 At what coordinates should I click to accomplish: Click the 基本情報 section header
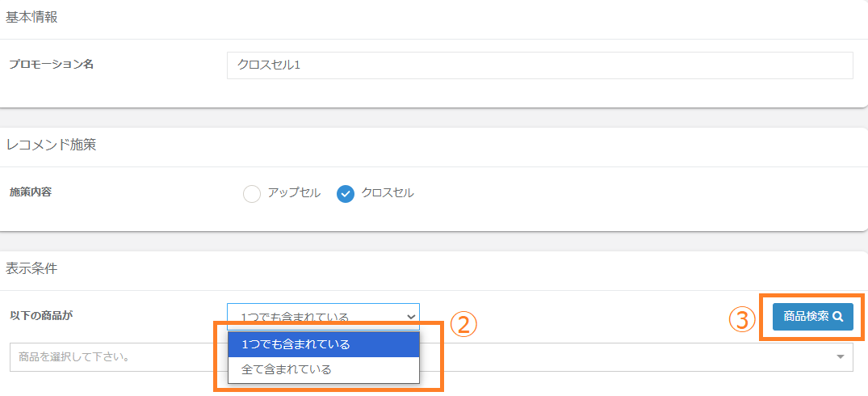tap(31, 18)
